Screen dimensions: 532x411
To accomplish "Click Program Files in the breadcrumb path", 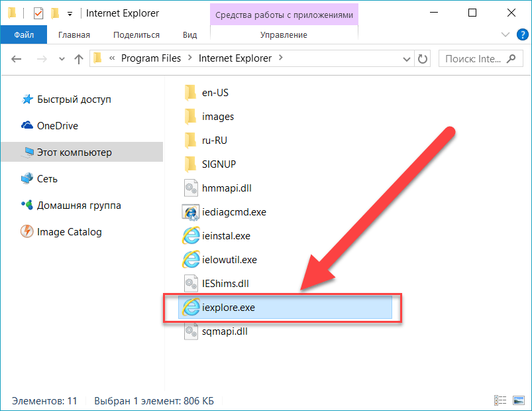I will pos(151,58).
